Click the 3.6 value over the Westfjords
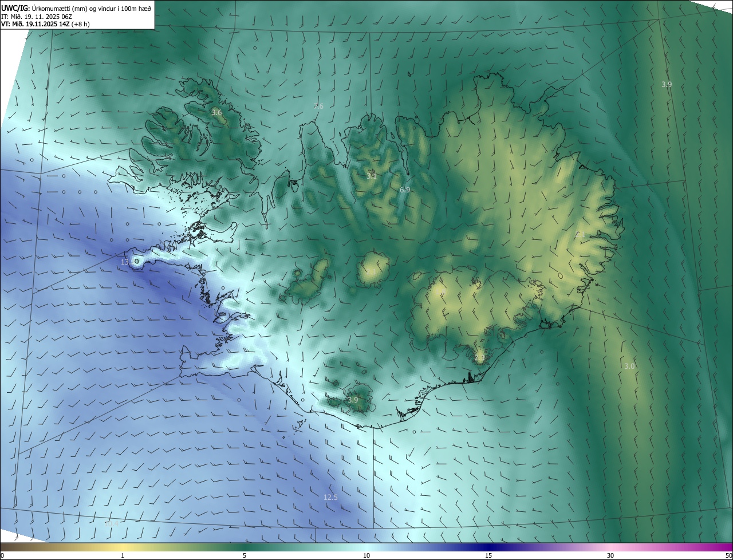The width and height of the screenshot is (733, 560). 216,113
